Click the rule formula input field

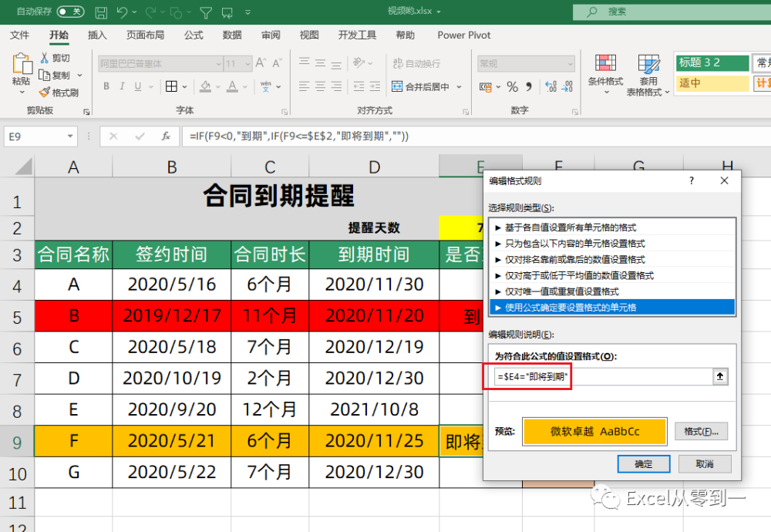click(x=604, y=376)
